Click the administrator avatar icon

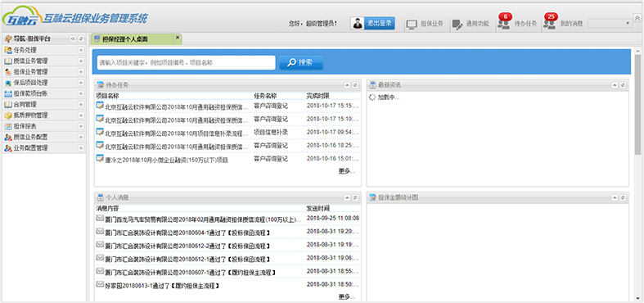tap(358, 24)
